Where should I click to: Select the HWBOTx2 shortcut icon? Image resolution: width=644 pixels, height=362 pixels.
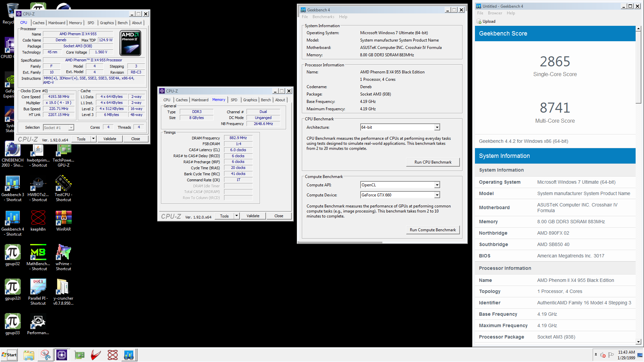click(x=38, y=188)
